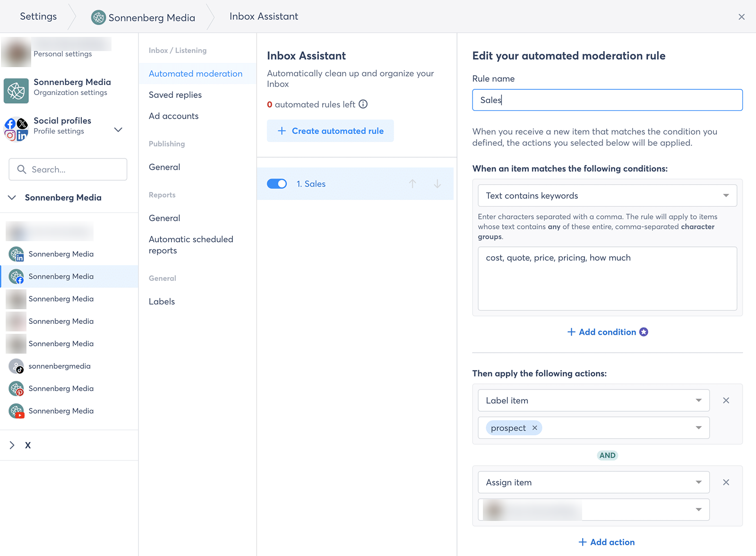Viewport: 756px width, 556px height.
Task: Collapse the Sonnenberg Media profile group
Action: tap(12, 198)
